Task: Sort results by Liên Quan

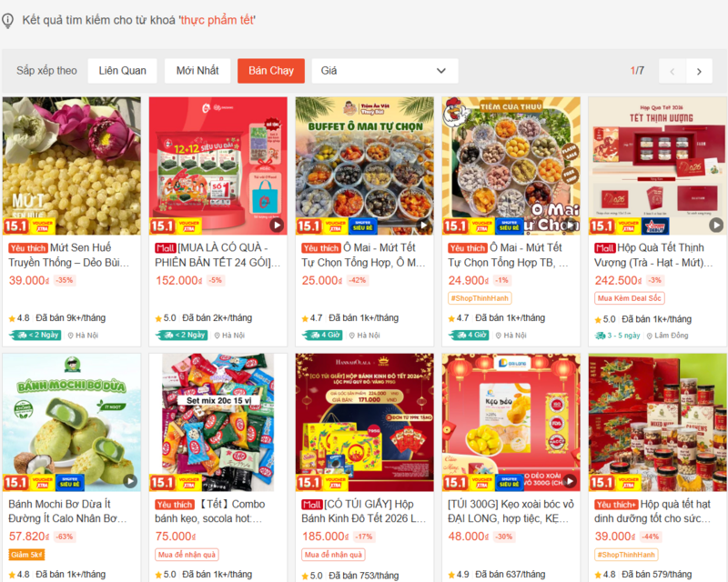Action: tap(122, 71)
